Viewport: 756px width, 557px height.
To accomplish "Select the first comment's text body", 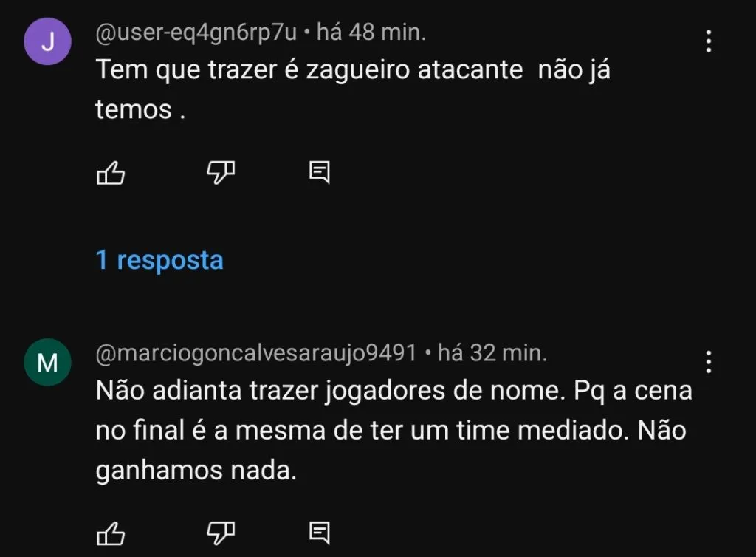I will click(x=354, y=89).
